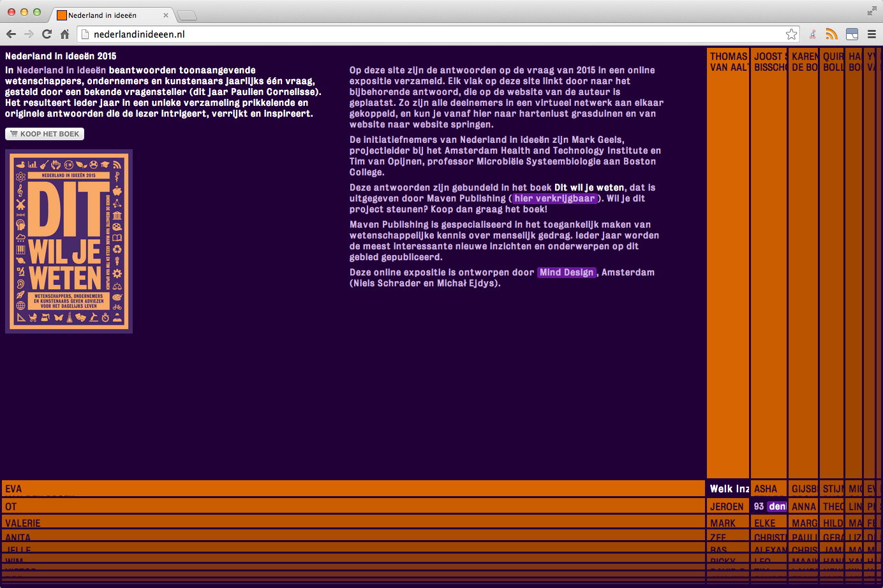The width and height of the screenshot is (883, 588).
Task: Click the 'ASHA' tile in the grid
Action: pos(768,489)
